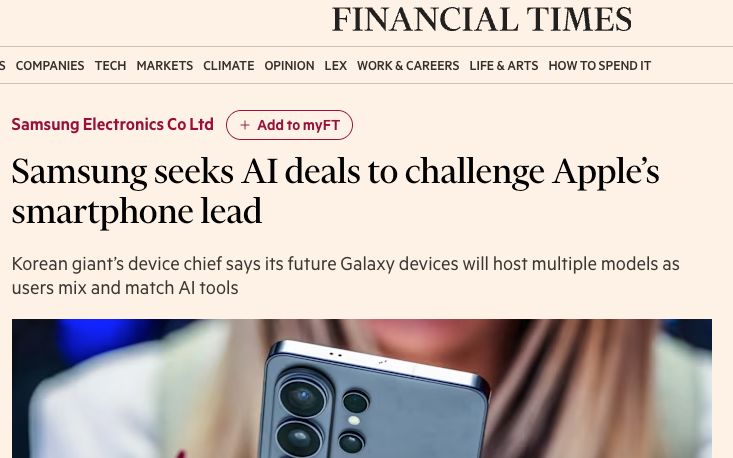
Task: Visit How To Spend It
Action: (x=599, y=66)
